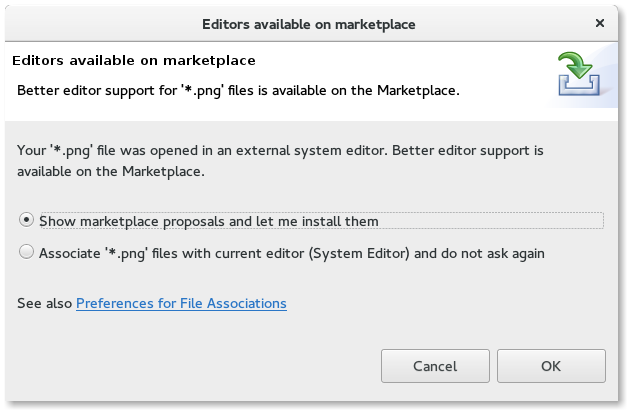Select the 'Show marketplace proposals' radio button
627x410 pixels.
click(26, 220)
